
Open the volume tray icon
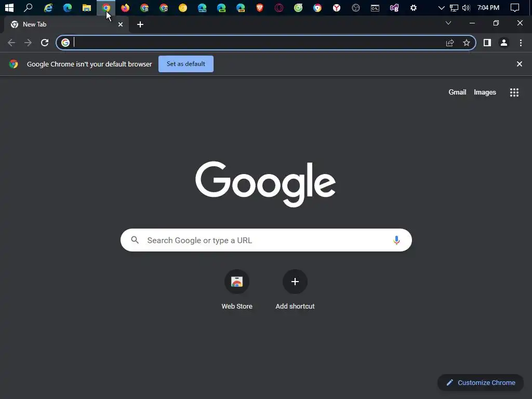click(x=466, y=7)
